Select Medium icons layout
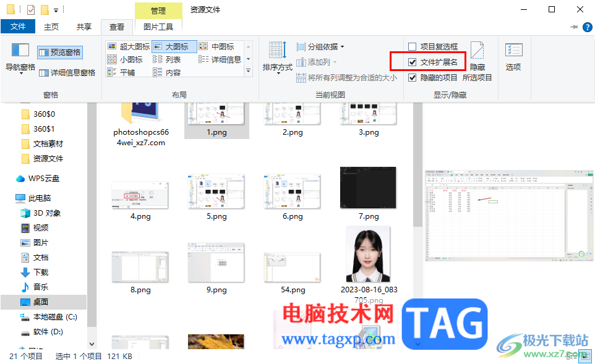Screen dimensions: 595x364 pos(216,46)
